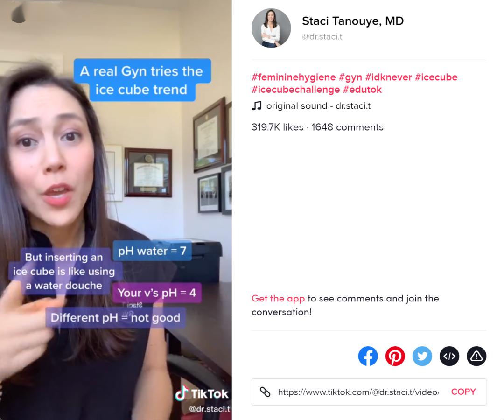Open the #icecube hashtag
The height and width of the screenshot is (420, 504).
click(x=436, y=77)
